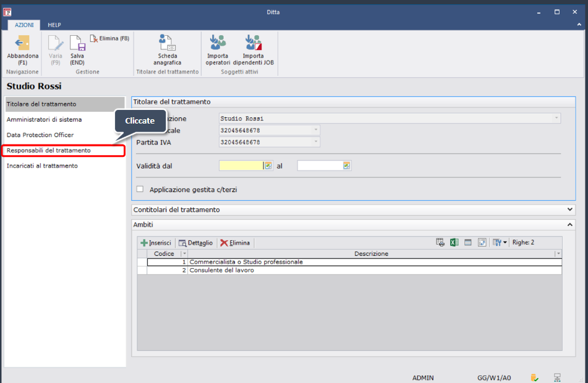Open the Validità dal calendar picker
Screen dimensions: 588x383
[268, 166]
